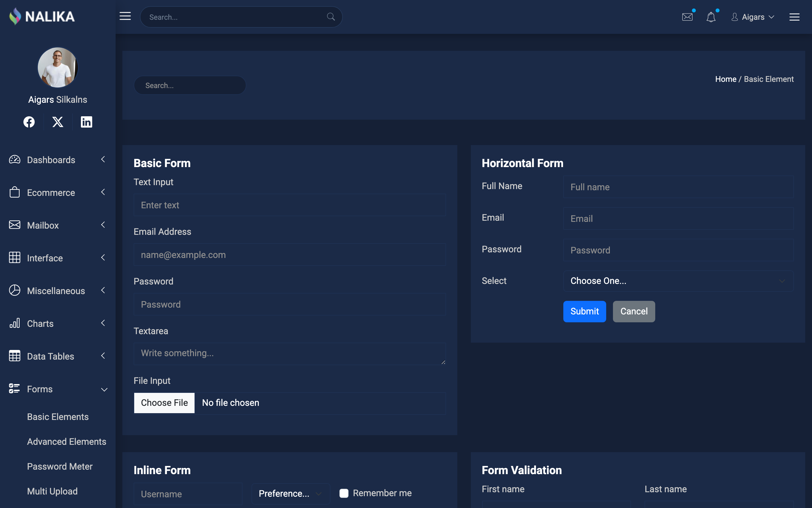The image size is (812, 508).
Task: Click the LinkedIn icon under profile
Action: click(87, 122)
